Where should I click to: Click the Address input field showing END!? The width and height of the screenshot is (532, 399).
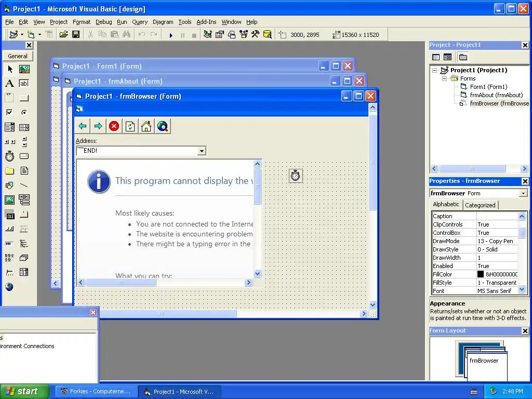coord(137,151)
